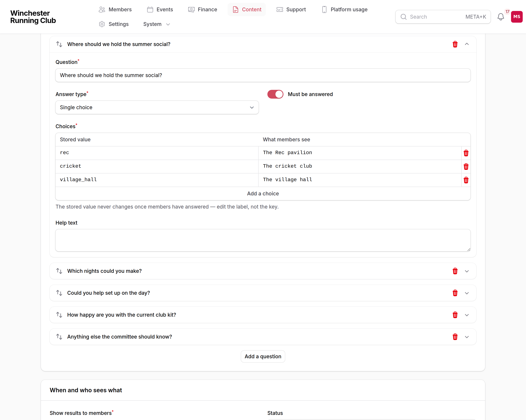Click the Search box in the header
Screen dimensions: 526x420
pos(443,17)
